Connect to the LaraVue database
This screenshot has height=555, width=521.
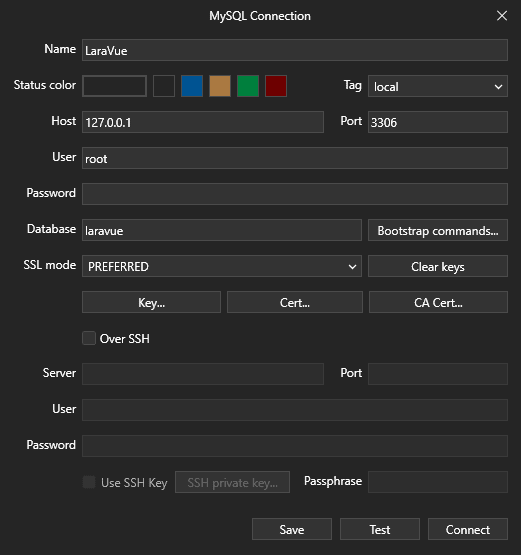coord(468,529)
